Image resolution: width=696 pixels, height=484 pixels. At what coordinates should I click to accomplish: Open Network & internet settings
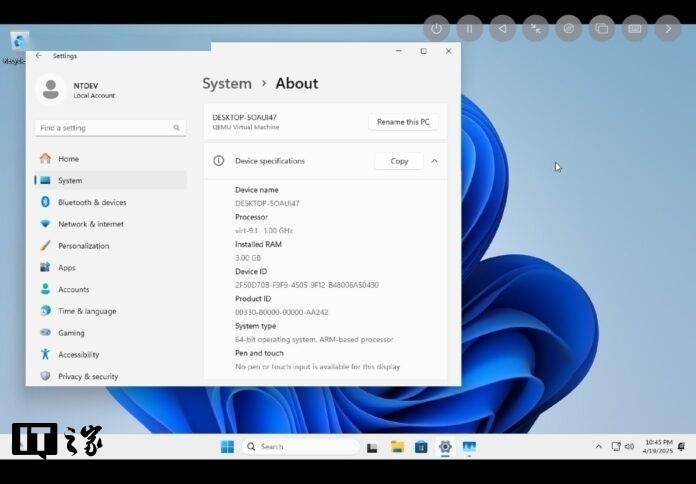point(110,224)
